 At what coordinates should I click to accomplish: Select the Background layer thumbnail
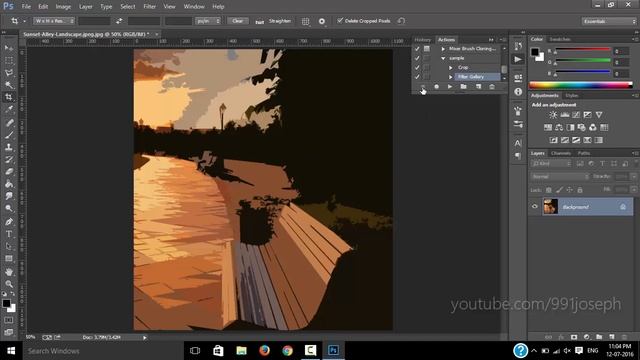tap(550, 207)
